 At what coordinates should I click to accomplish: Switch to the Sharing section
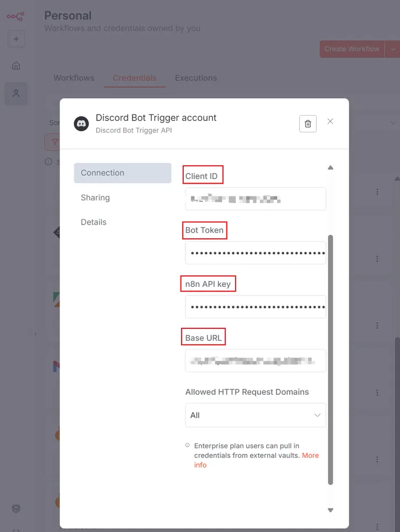coord(95,198)
